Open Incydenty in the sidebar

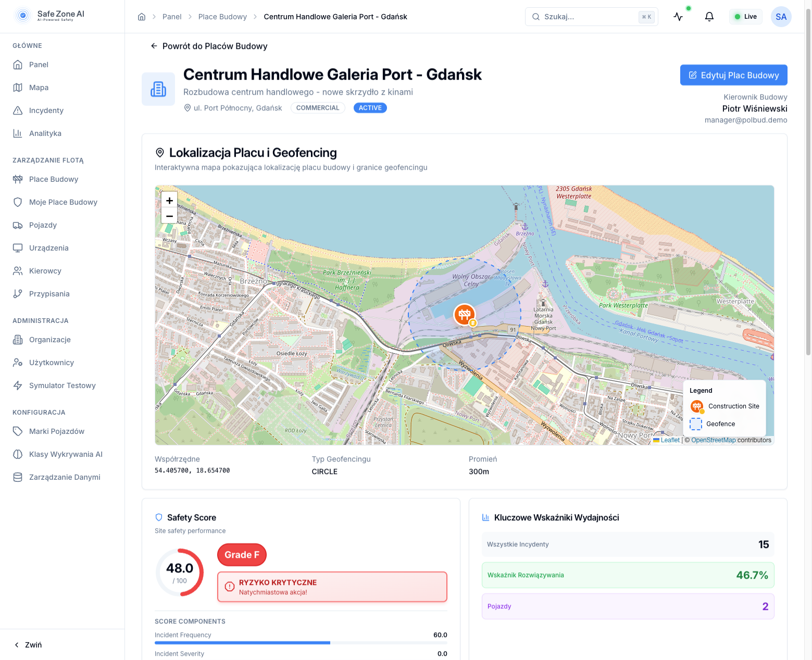click(x=46, y=110)
